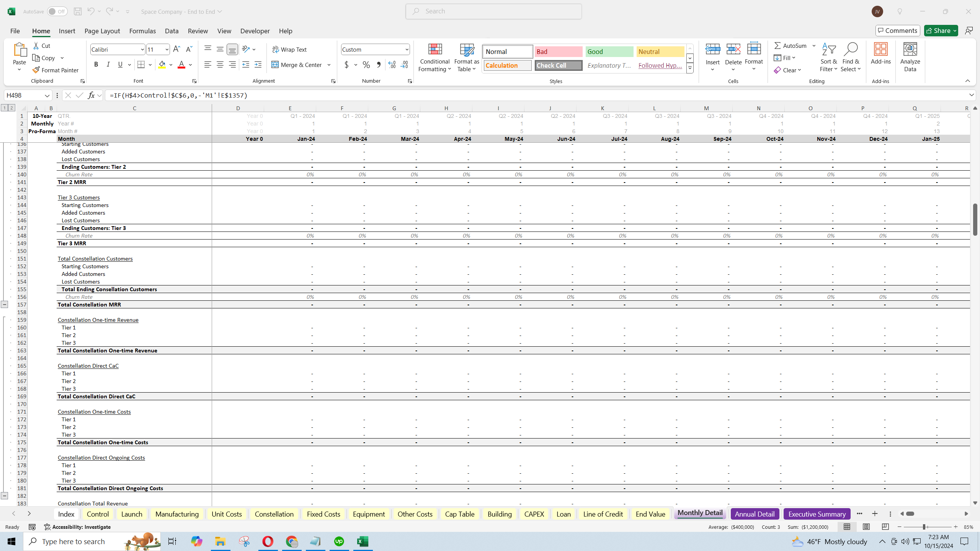Expand the formula bar
Image resolution: width=980 pixels, height=551 pixels.
click(971, 95)
